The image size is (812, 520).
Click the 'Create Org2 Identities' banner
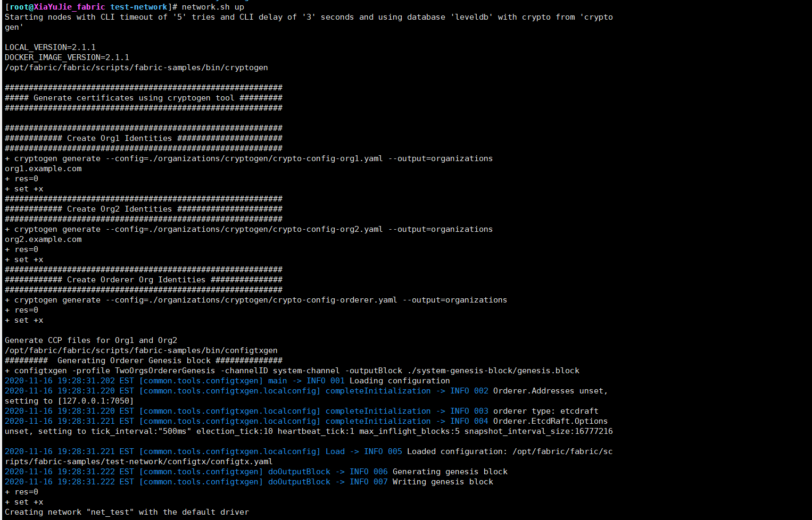(119, 209)
